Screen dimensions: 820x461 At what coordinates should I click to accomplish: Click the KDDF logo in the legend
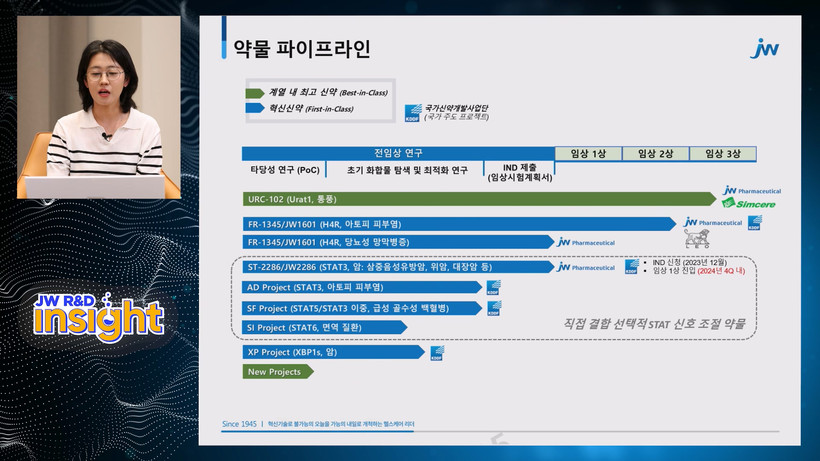(413, 113)
